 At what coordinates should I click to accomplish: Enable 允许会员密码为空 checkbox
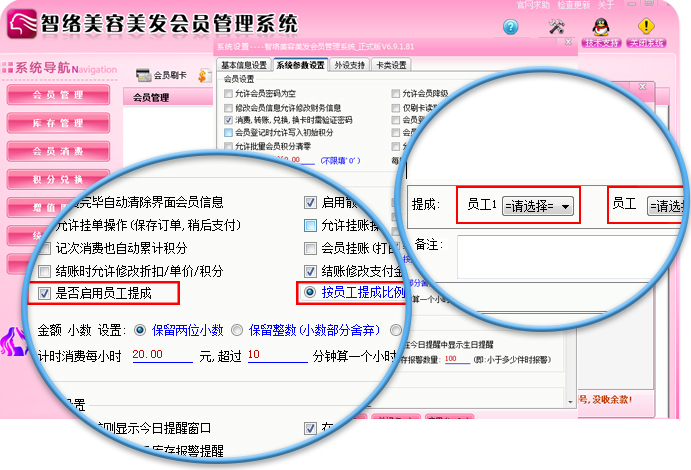(x=228, y=93)
